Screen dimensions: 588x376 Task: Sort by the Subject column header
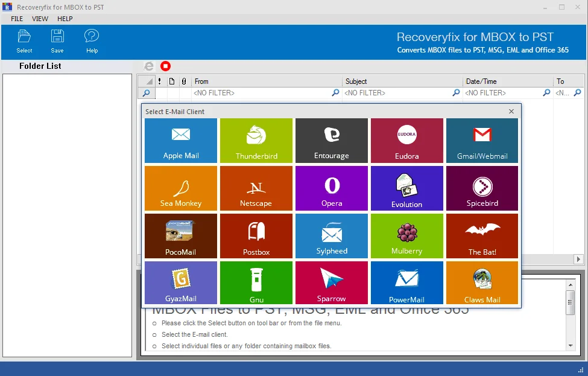point(403,81)
